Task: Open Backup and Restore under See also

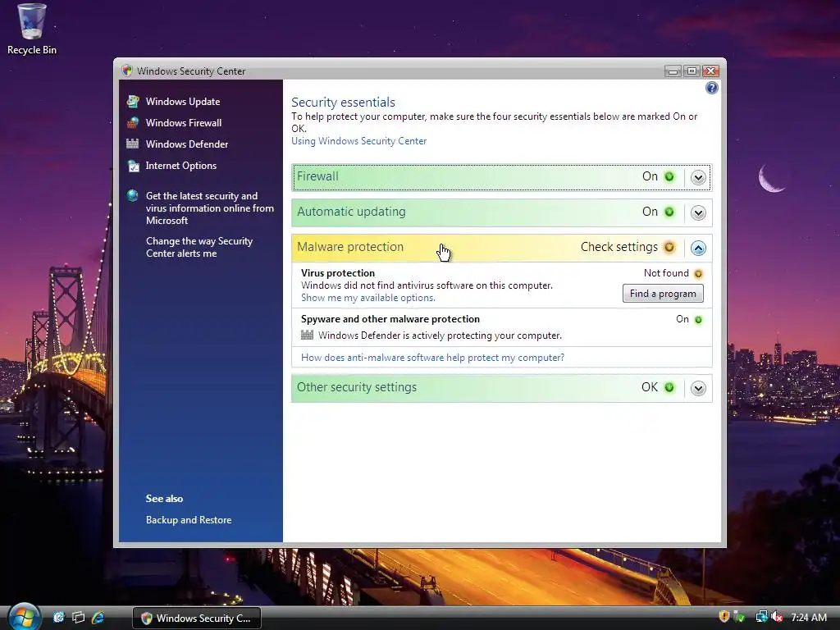Action: (x=189, y=519)
